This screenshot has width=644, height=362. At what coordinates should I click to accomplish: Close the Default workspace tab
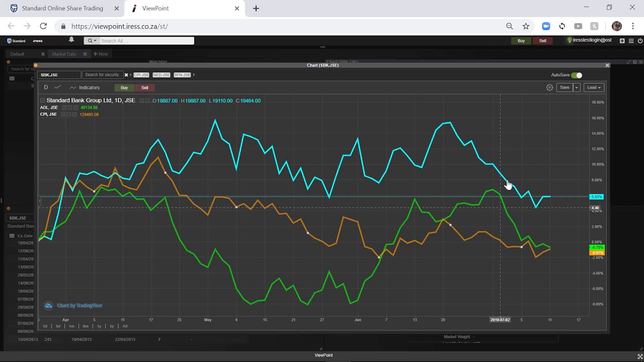43,54
